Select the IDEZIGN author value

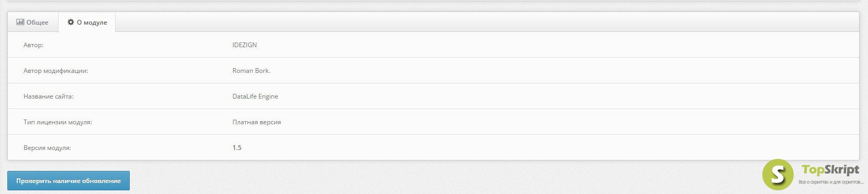[244, 45]
